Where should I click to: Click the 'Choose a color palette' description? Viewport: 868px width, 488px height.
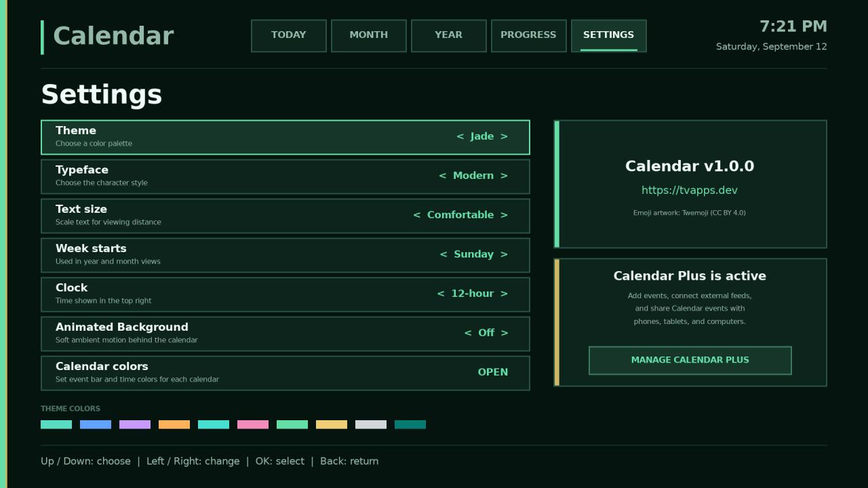[94, 144]
